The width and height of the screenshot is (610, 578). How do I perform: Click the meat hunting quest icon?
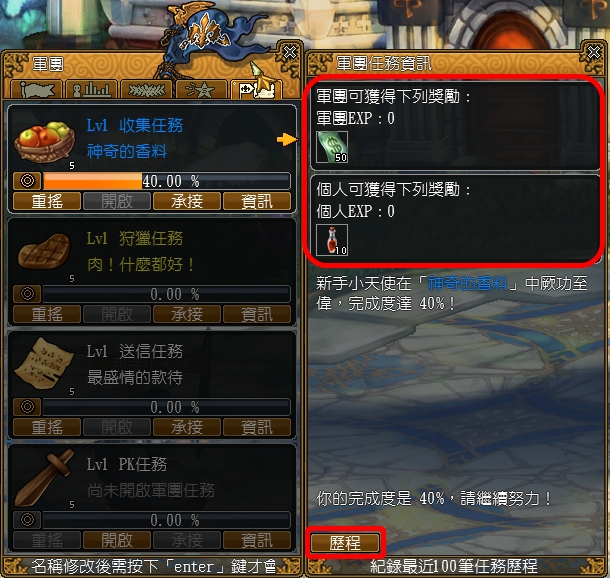tap(44, 251)
